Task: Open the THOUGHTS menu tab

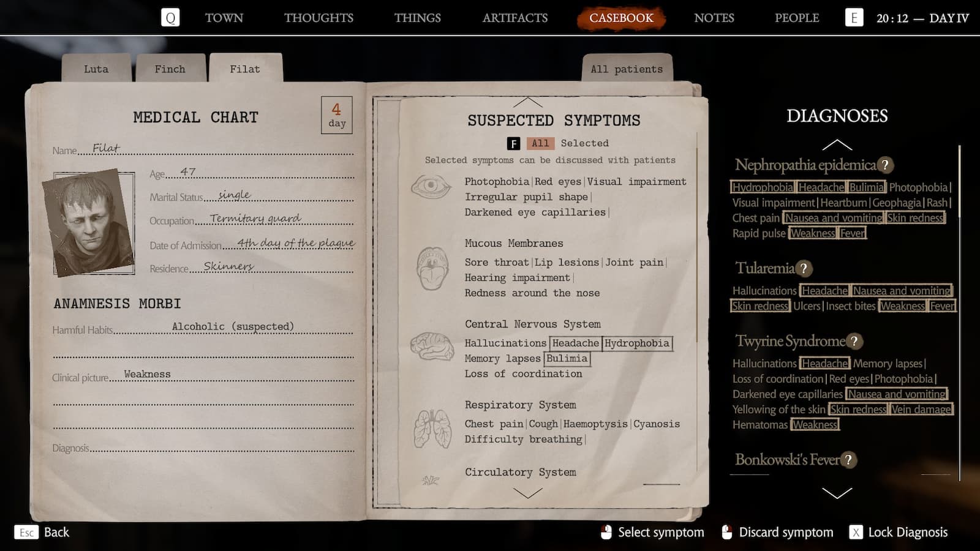Action: coord(318,18)
